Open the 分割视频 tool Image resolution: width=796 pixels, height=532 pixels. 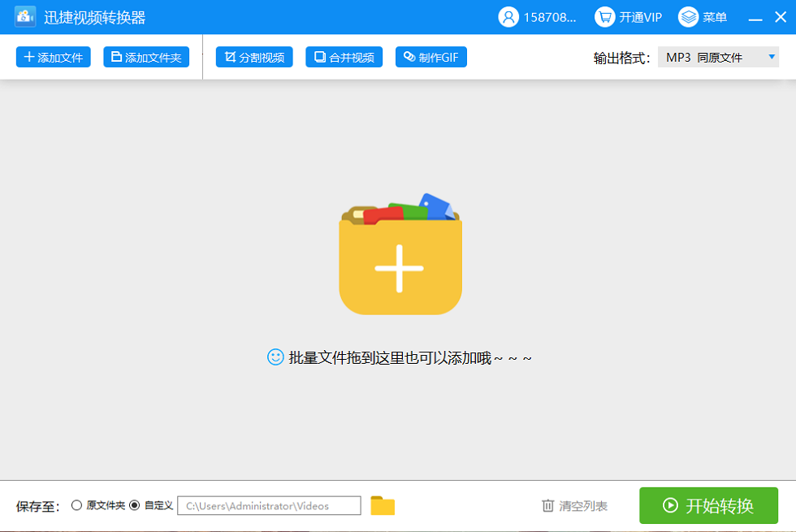(254, 57)
